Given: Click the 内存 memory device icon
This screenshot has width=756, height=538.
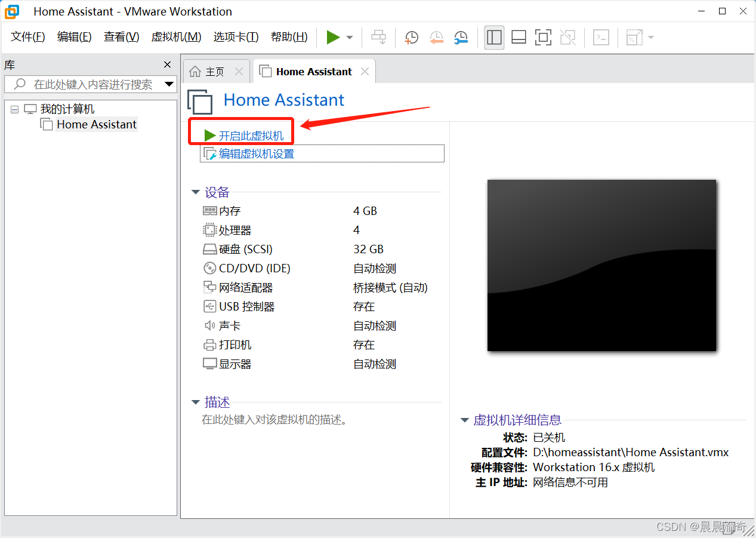Looking at the screenshot, I should [209, 211].
